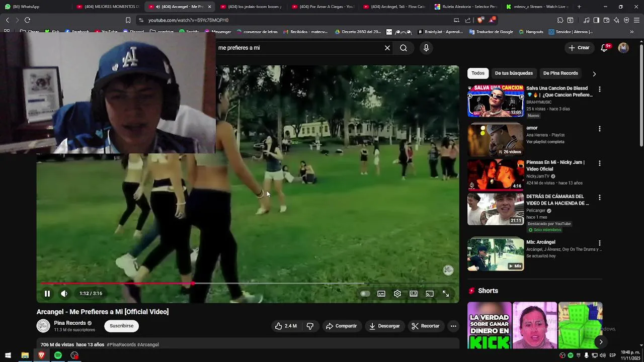Open options for 'DETRÁS DE CÁMARAS' video
This screenshot has height=362, width=644.
pyautogui.click(x=599, y=198)
